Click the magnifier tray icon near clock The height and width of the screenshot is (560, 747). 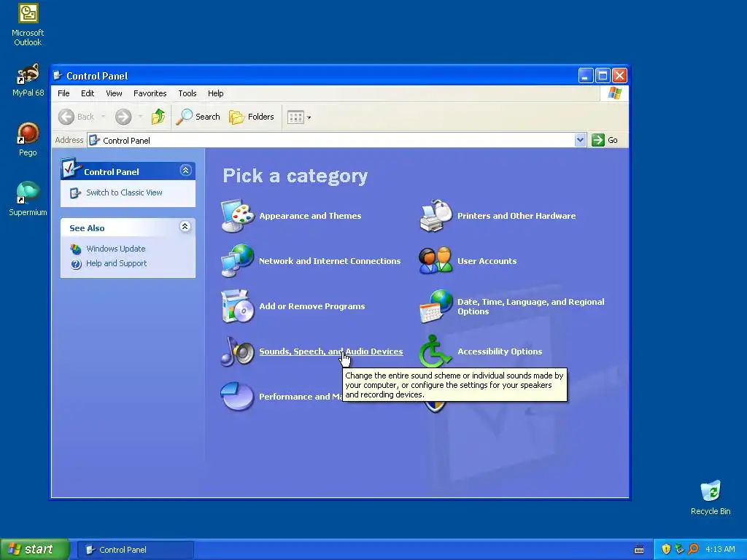point(693,549)
